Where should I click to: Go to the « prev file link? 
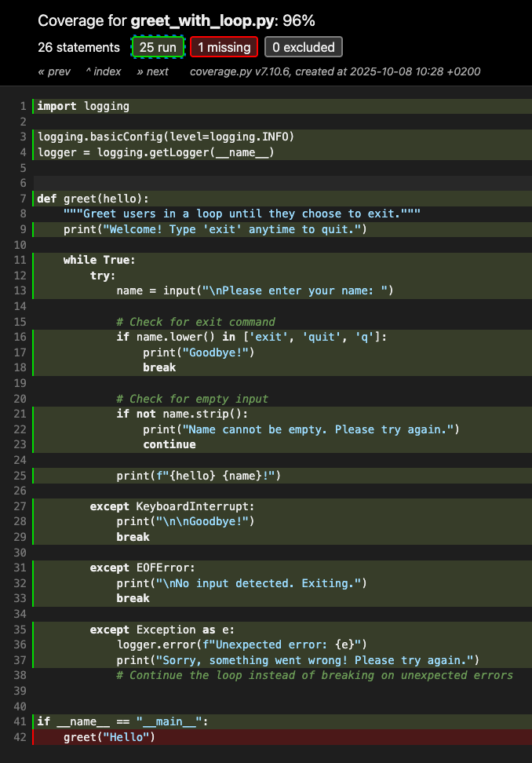tap(54, 71)
